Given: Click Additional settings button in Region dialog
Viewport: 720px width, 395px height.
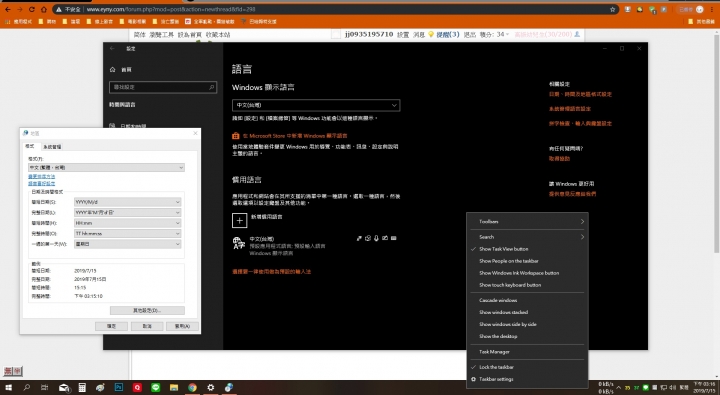Looking at the screenshot, I should click(x=147, y=310).
